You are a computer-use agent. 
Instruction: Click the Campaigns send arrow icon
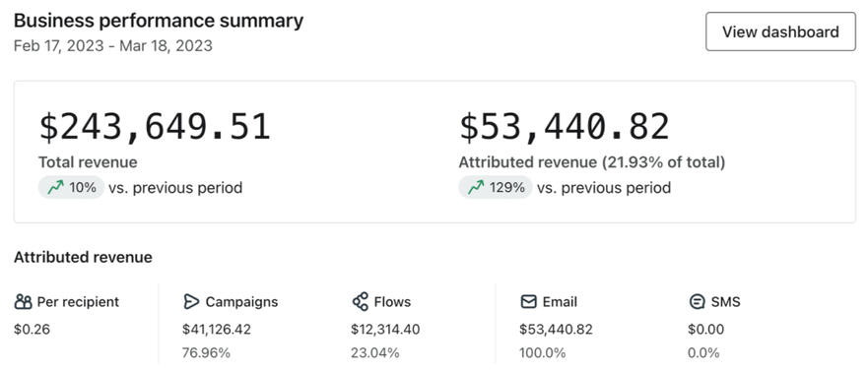(x=191, y=302)
